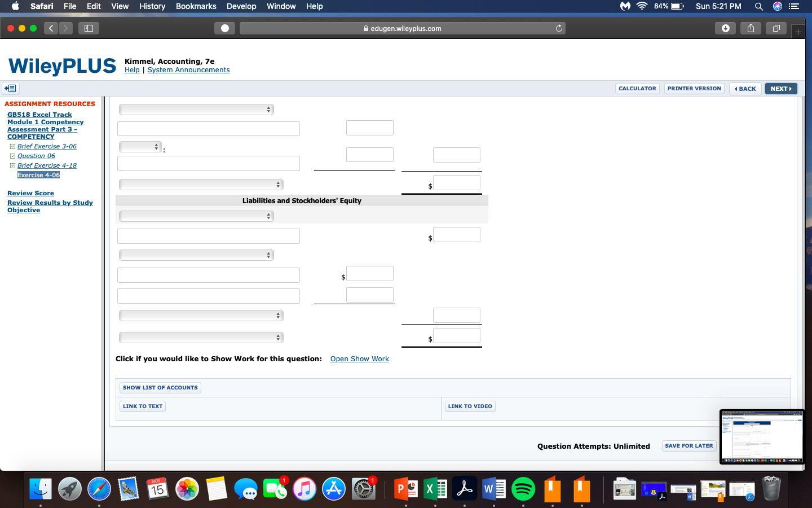Open Finder from the dock

point(41,489)
